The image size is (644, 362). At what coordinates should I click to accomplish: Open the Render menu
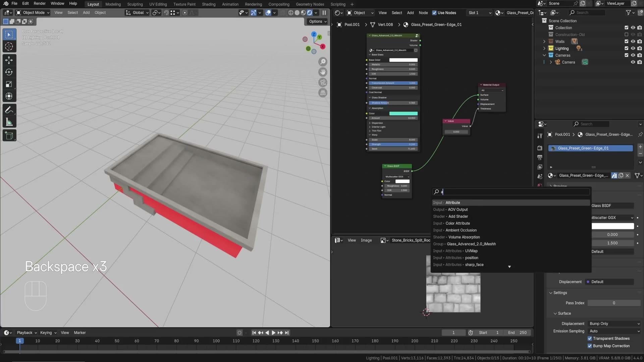[40, 3]
